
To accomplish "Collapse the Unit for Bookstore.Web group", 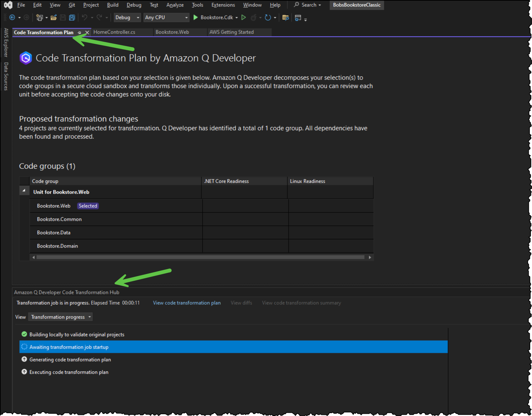I will click(x=24, y=190).
